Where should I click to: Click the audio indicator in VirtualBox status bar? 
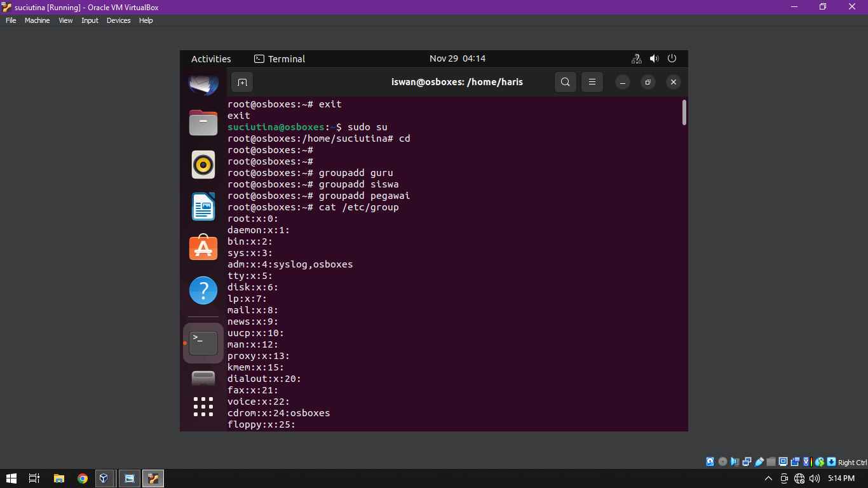point(735,462)
